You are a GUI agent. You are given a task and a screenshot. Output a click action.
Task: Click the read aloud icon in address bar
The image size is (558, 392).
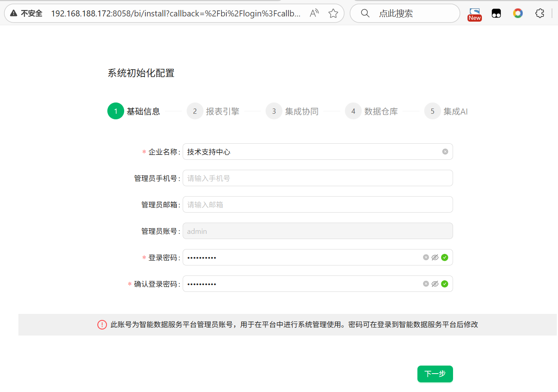[314, 13]
